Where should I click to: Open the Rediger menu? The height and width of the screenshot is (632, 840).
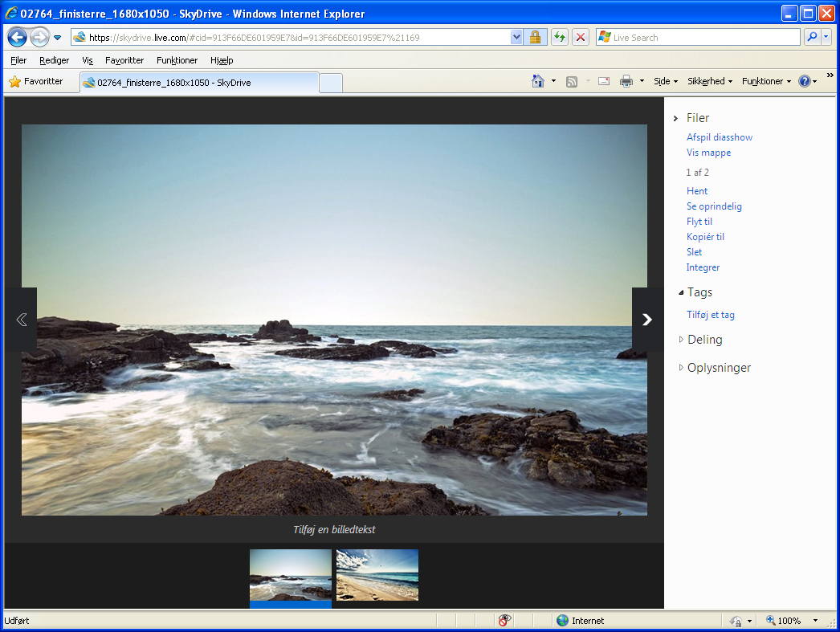[x=55, y=60]
